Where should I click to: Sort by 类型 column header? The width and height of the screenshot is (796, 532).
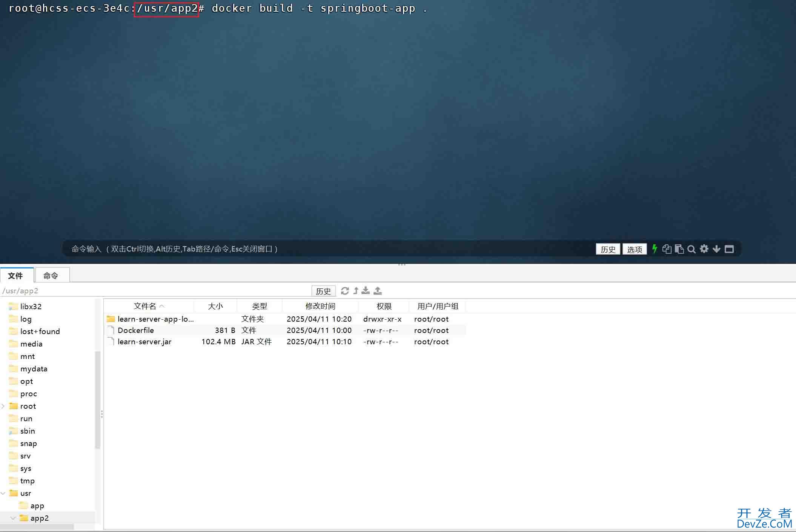click(x=260, y=306)
